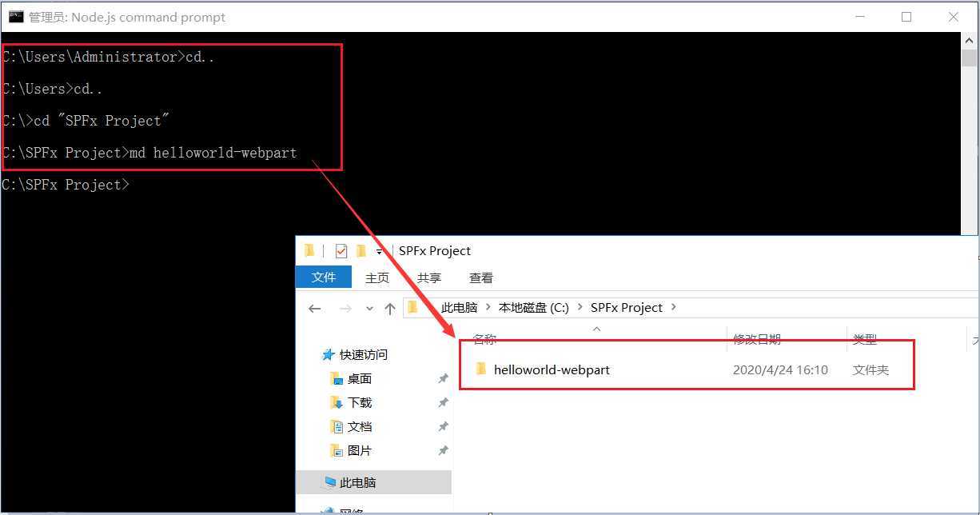The height and width of the screenshot is (515, 980).
Task: Click the Explorer forward arrow
Action: pyautogui.click(x=345, y=308)
